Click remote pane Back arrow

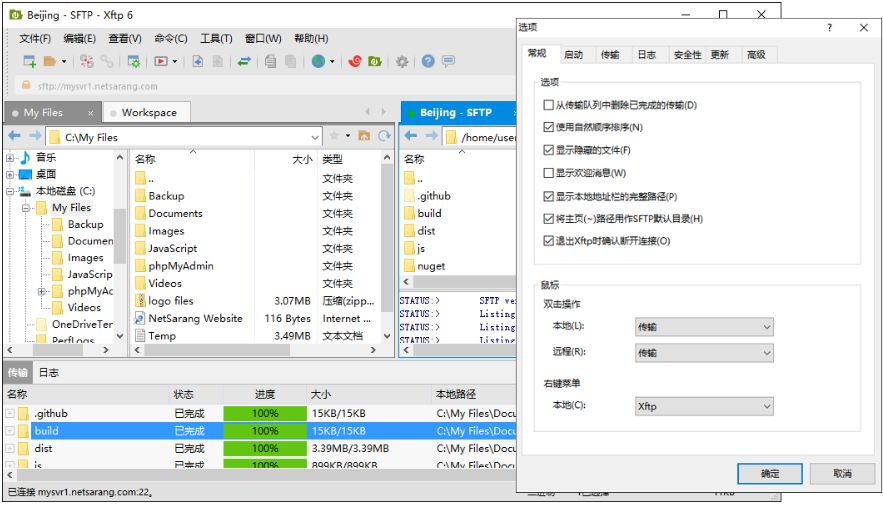tap(411, 136)
